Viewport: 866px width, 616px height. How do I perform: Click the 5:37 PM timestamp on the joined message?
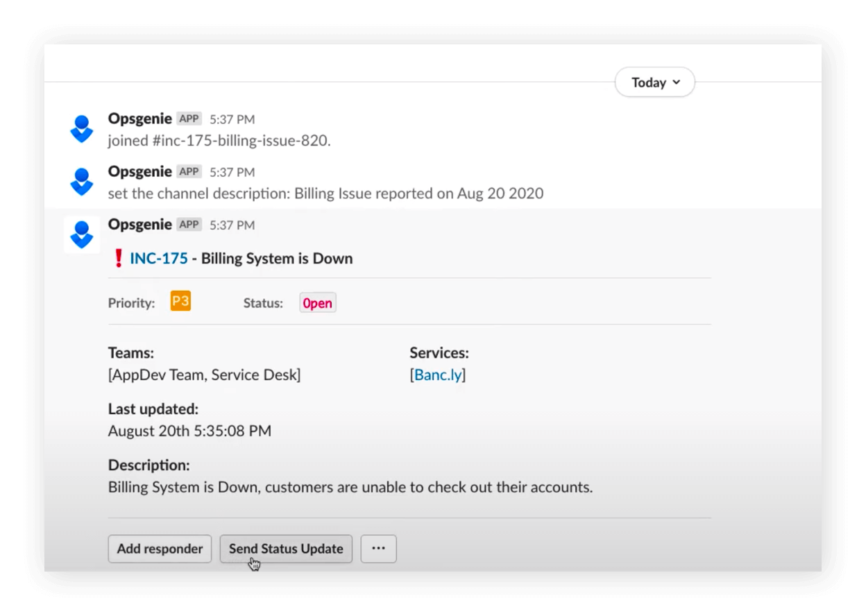[x=233, y=119]
